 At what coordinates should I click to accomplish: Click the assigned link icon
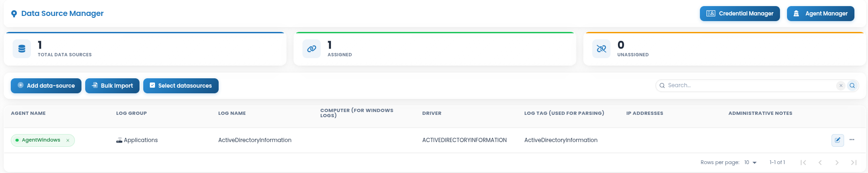311,49
